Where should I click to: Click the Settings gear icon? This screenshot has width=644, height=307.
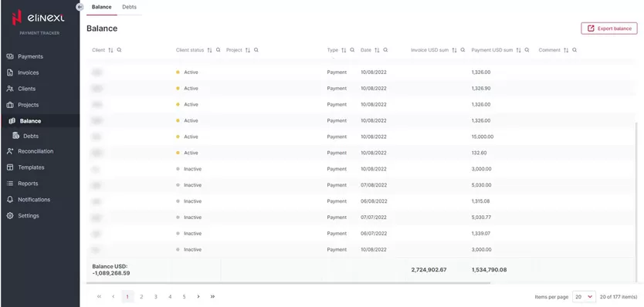coord(10,215)
